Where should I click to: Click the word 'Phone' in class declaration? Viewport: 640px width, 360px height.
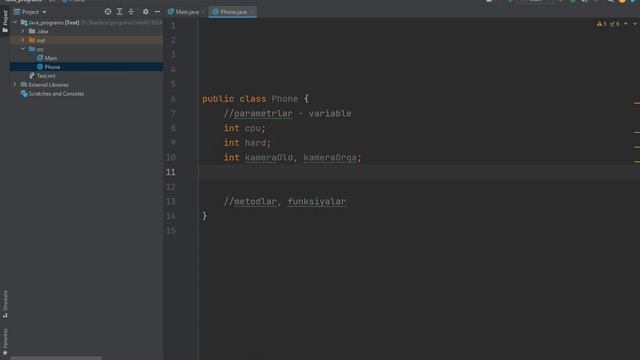tap(284, 99)
